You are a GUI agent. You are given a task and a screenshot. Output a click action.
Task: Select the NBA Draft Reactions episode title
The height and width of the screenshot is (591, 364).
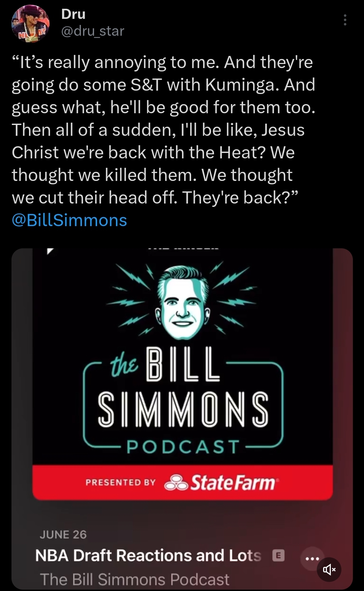[x=148, y=555]
